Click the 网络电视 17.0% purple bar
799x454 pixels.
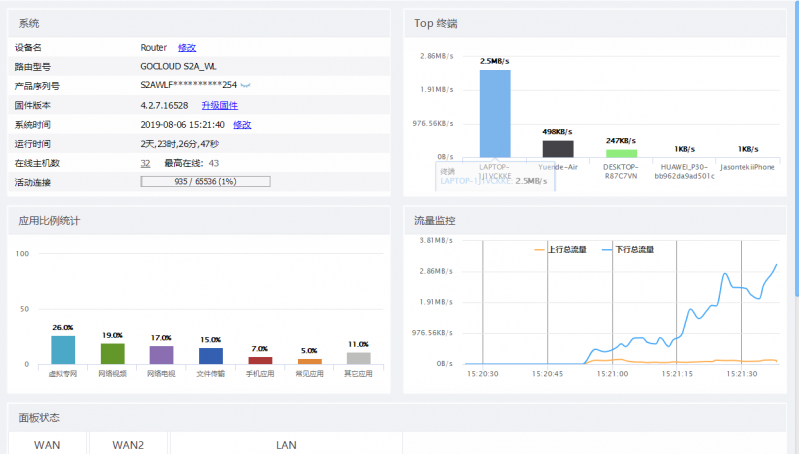[x=162, y=355]
